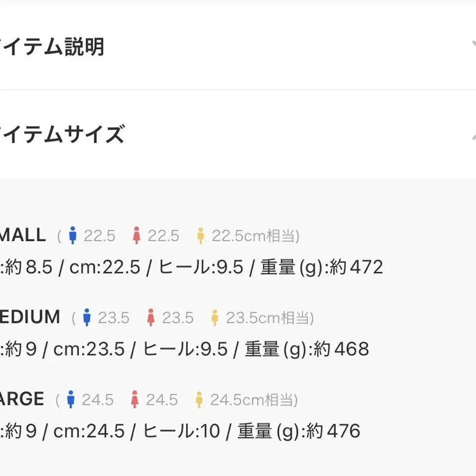Click the blue male icon in SMALL row
476x476 pixels.
pyautogui.click(x=72, y=235)
